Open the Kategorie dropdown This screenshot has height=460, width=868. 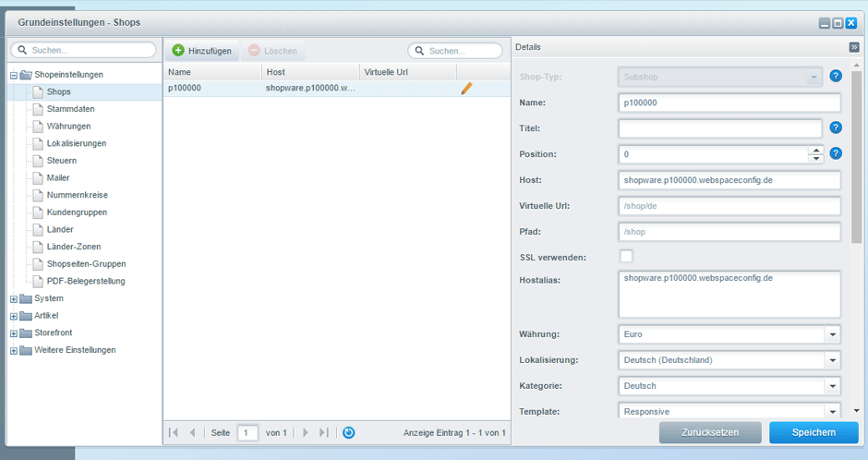click(x=833, y=386)
